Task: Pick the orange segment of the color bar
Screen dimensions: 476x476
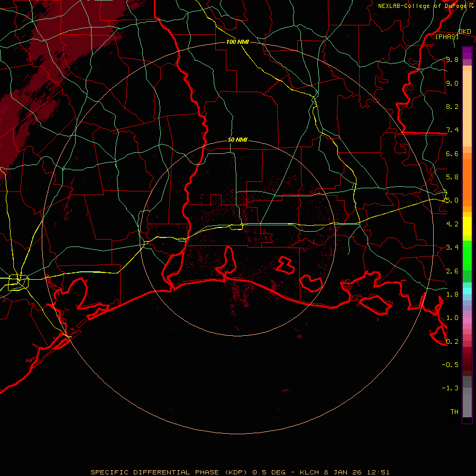Action: click(x=467, y=182)
